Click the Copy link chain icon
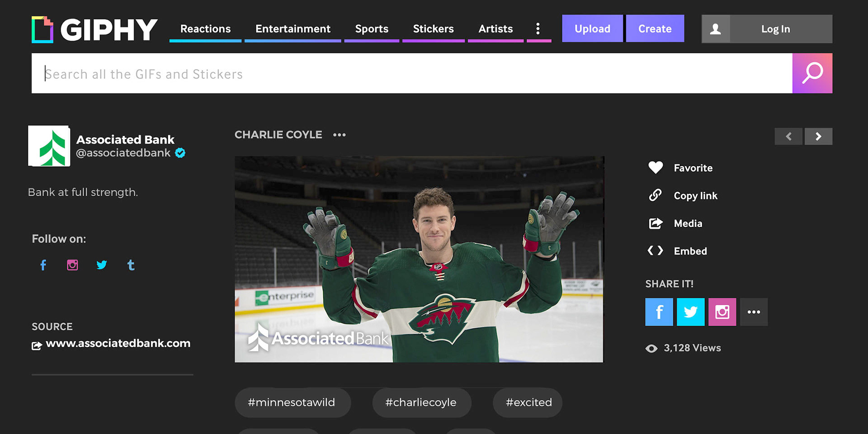Screen dimensions: 868x434 (656, 195)
